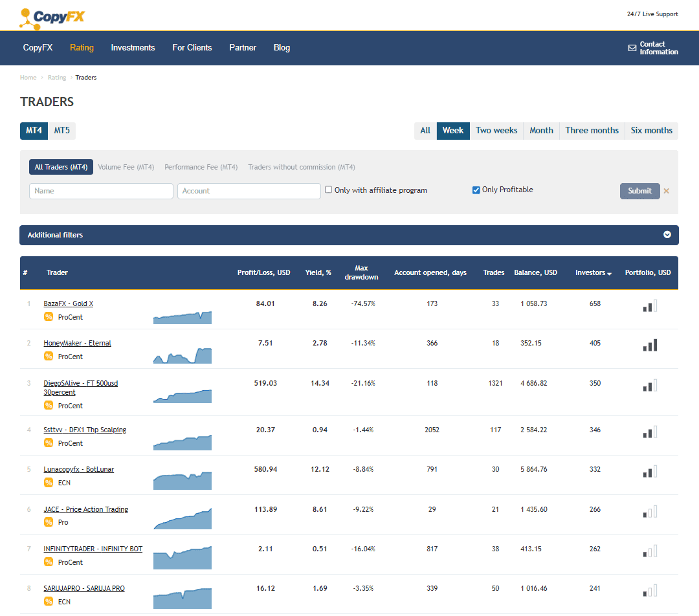The height and width of the screenshot is (616, 699).
Task: Sort by Profit/Loss, USD column header
Action: tap(263, 272)
